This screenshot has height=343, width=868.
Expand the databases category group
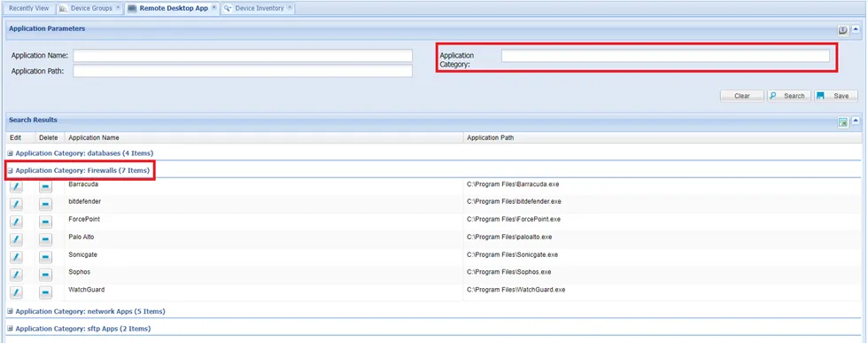coord(11,153)
